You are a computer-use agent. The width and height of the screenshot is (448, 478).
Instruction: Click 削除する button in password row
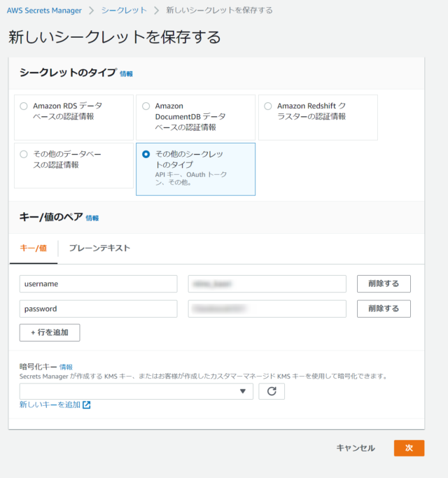pos(384,309)
